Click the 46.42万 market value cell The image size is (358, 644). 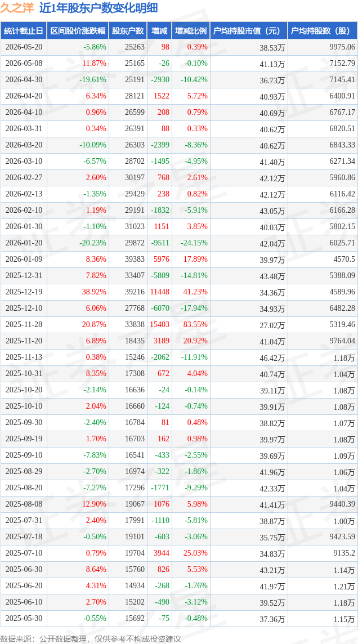point(272,357)
